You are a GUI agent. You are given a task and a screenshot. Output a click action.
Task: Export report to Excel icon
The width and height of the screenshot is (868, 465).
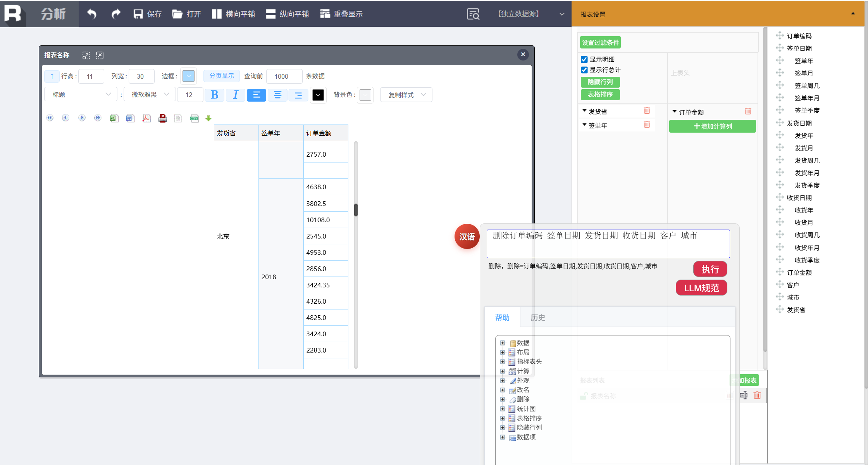(x=114, y=118)
